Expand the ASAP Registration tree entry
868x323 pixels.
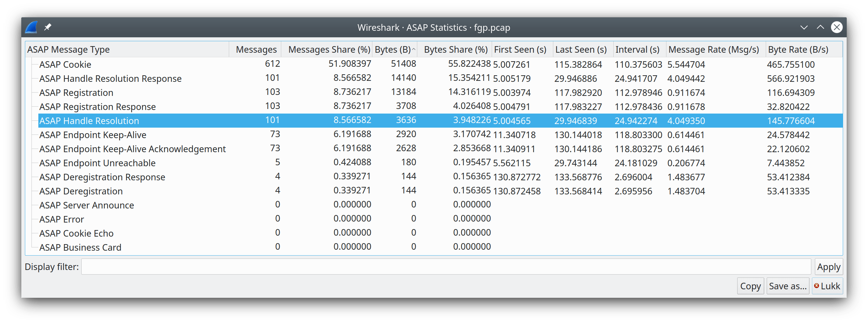pyautogui.click(x=34, y=92)
